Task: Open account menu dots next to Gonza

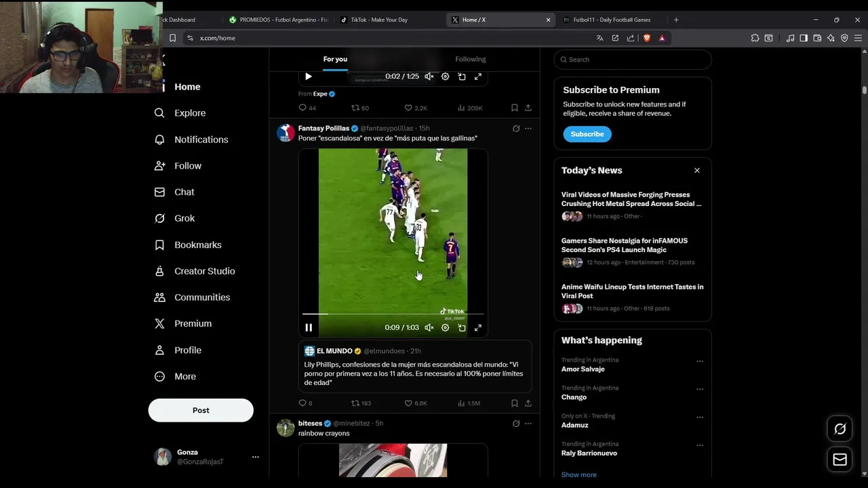Action: coord(256,457)
